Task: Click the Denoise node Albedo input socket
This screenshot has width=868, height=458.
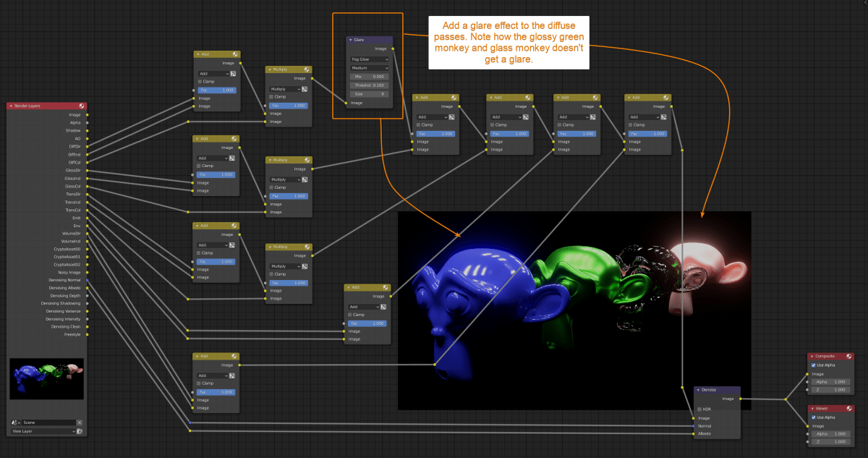Action: 694,433
